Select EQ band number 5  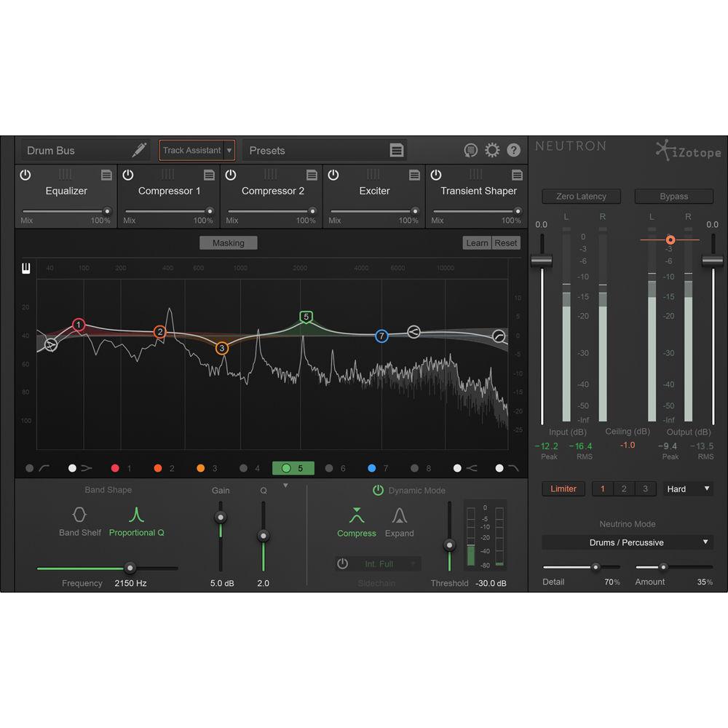293,468
